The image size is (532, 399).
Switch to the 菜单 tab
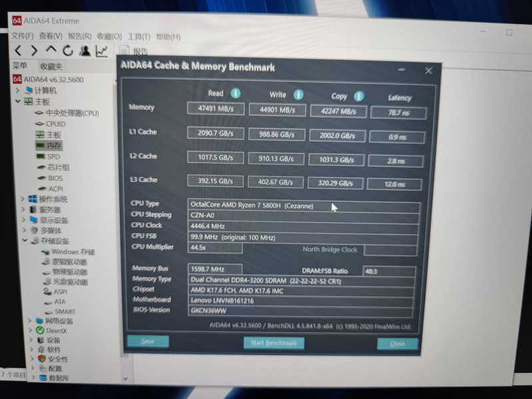(x=20, y=65)
